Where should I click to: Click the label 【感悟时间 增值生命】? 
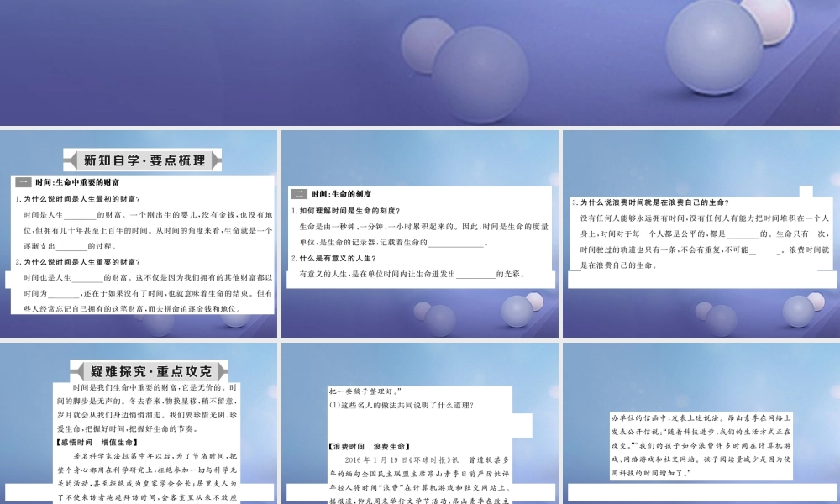pyautogui.click(x=97, y=443)
